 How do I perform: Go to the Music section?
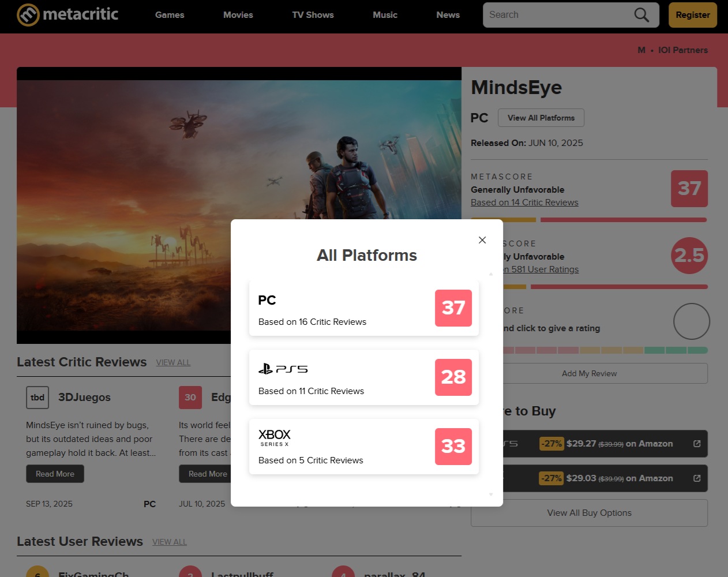pyautogui.click(x=385, y=15)
